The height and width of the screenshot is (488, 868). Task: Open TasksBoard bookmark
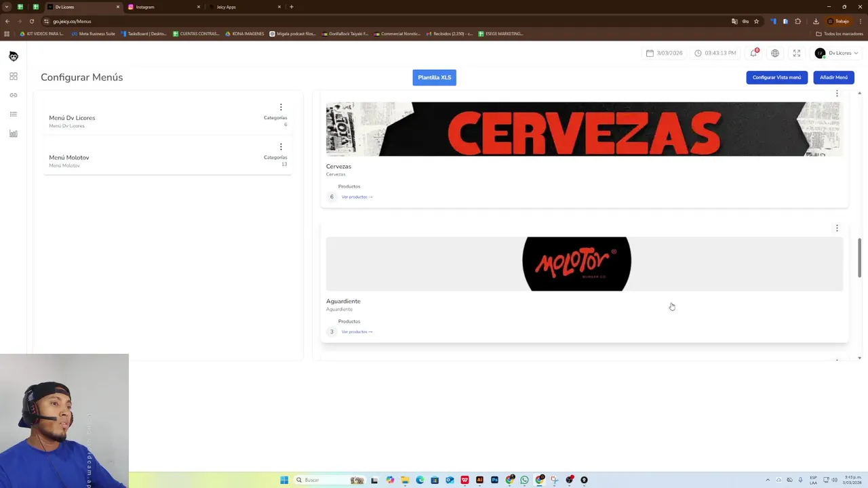point(143,33)
